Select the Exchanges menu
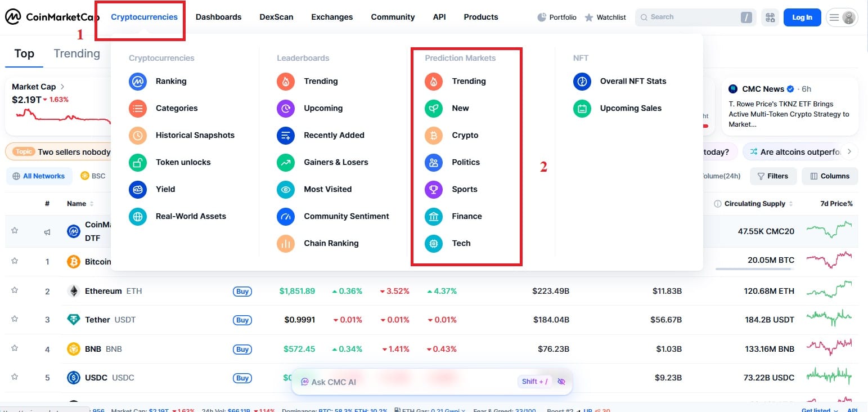The image size is (868, 412). 332,17
